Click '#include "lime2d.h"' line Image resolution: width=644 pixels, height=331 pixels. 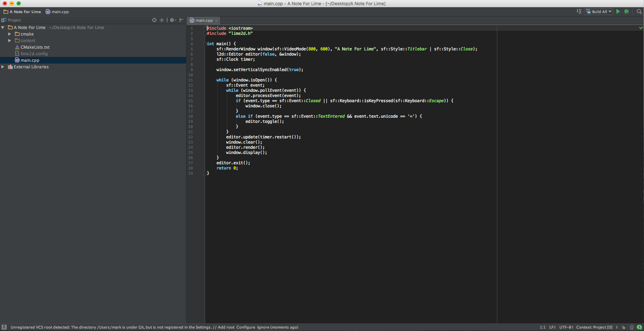[x=230, y=33]
